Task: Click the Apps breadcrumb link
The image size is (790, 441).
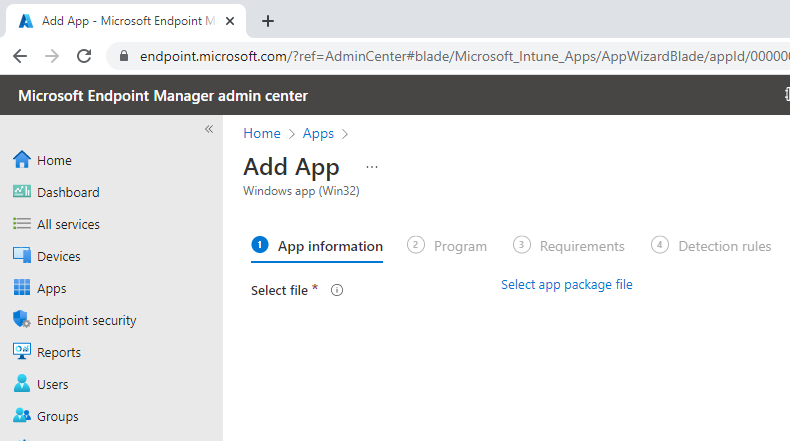Action: [318, 133]
